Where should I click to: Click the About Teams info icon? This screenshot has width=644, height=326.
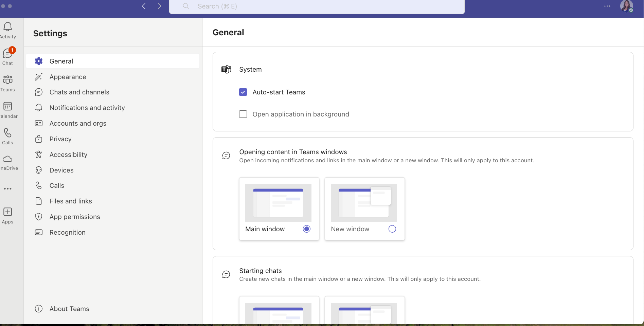coord(39,309)
